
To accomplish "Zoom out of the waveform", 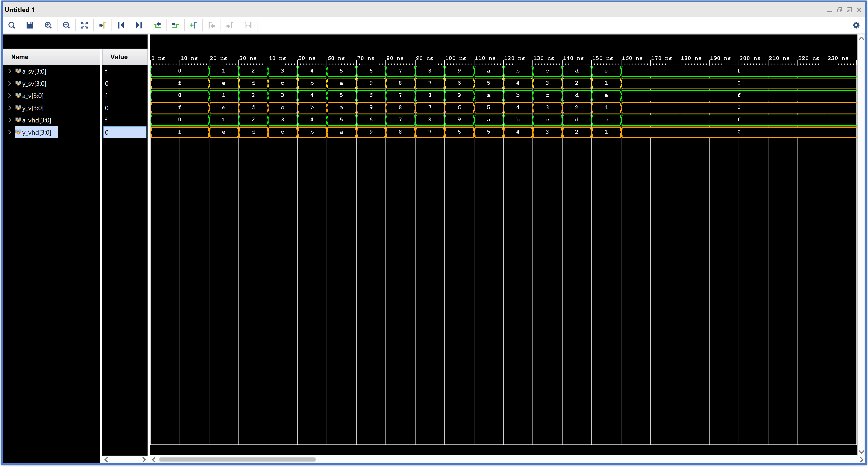I will pos(66,25).
